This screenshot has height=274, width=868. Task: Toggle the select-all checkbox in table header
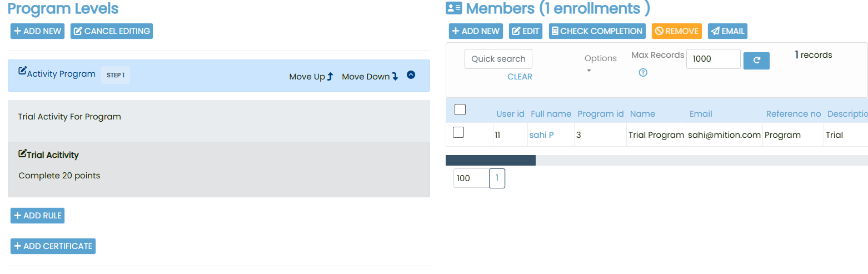(460, 109)
